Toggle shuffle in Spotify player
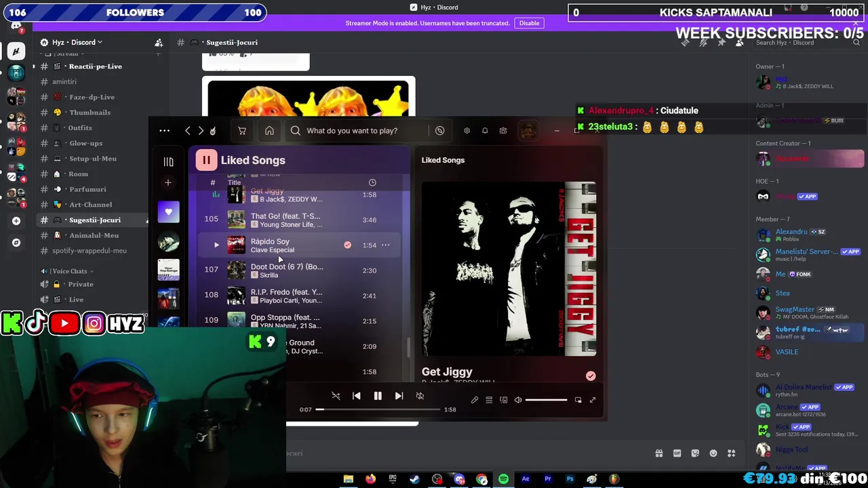This screenshot has height=488, width=868. pos(336,396)
